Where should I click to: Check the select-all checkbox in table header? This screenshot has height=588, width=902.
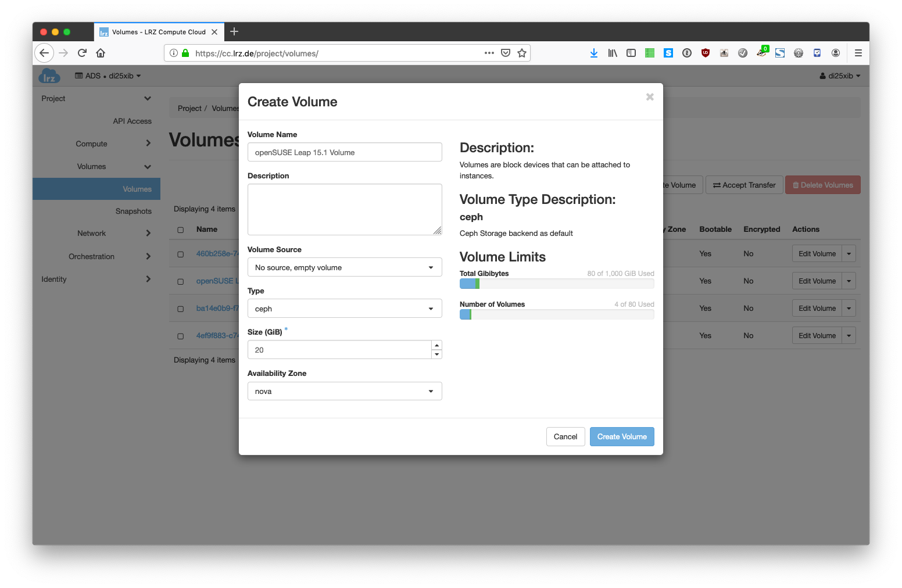click(181, 230)
